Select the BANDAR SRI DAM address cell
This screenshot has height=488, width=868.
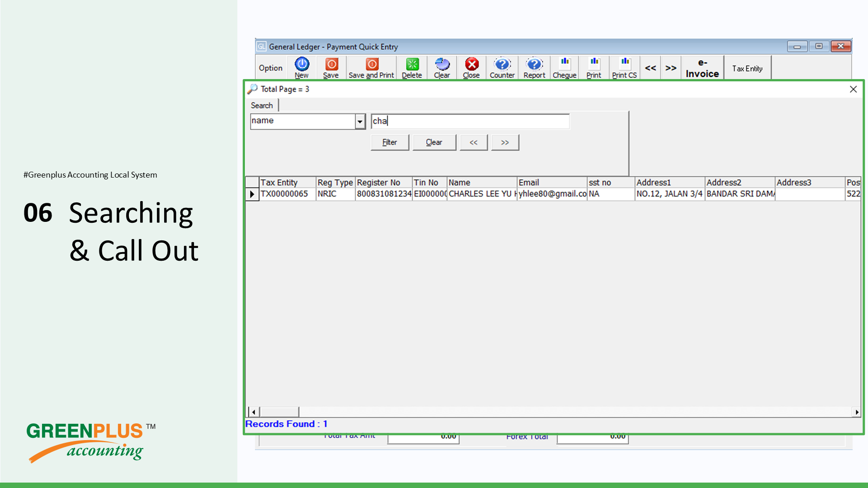[740, 194]
